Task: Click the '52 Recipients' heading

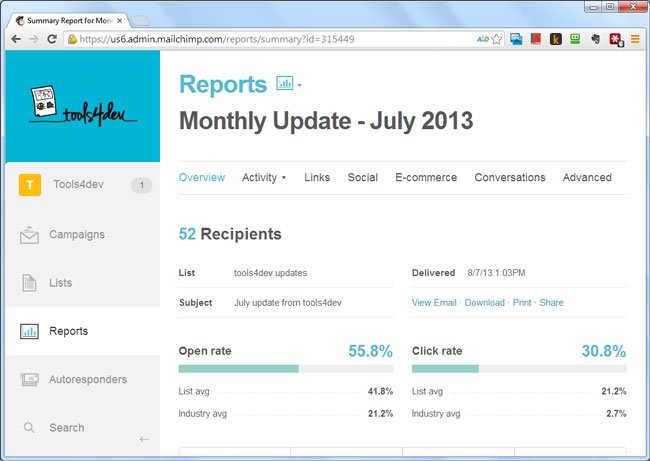Action: click(230, 234)
